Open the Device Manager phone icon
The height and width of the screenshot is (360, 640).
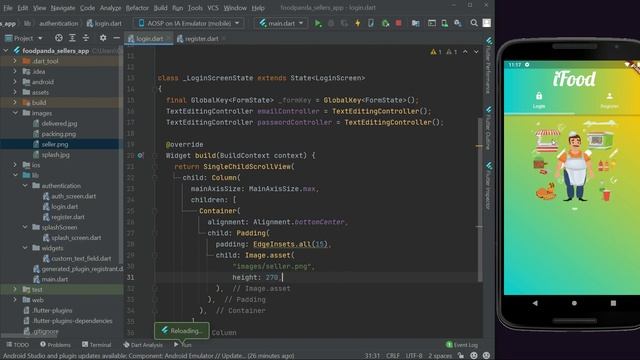coord(444,23)
